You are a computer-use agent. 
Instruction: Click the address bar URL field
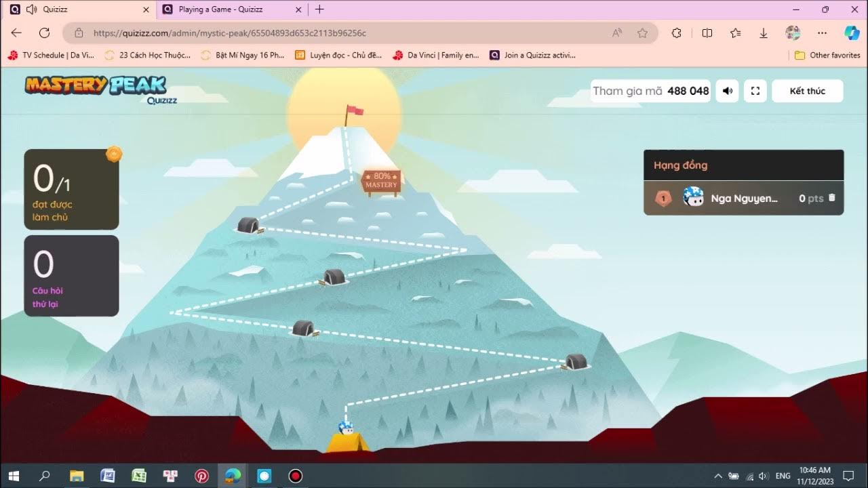pos(339,33)
